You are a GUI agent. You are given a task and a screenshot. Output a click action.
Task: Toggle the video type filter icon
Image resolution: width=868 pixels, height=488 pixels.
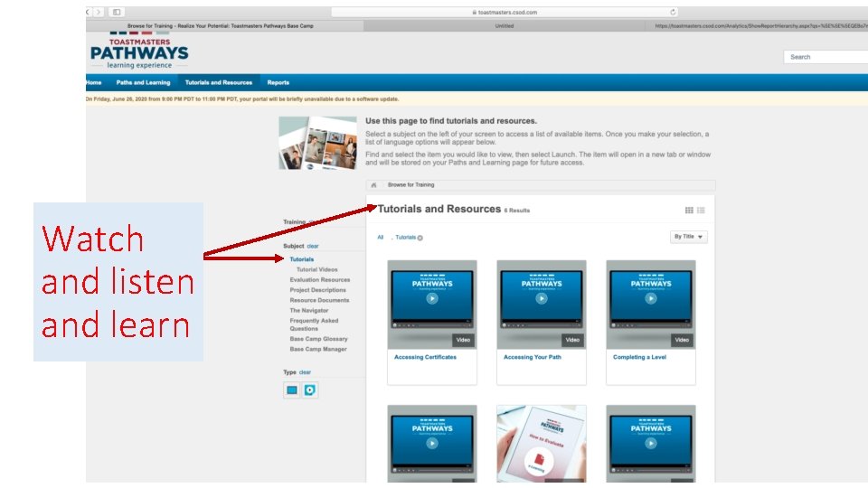pyautogui.click(x=310, y=390)
